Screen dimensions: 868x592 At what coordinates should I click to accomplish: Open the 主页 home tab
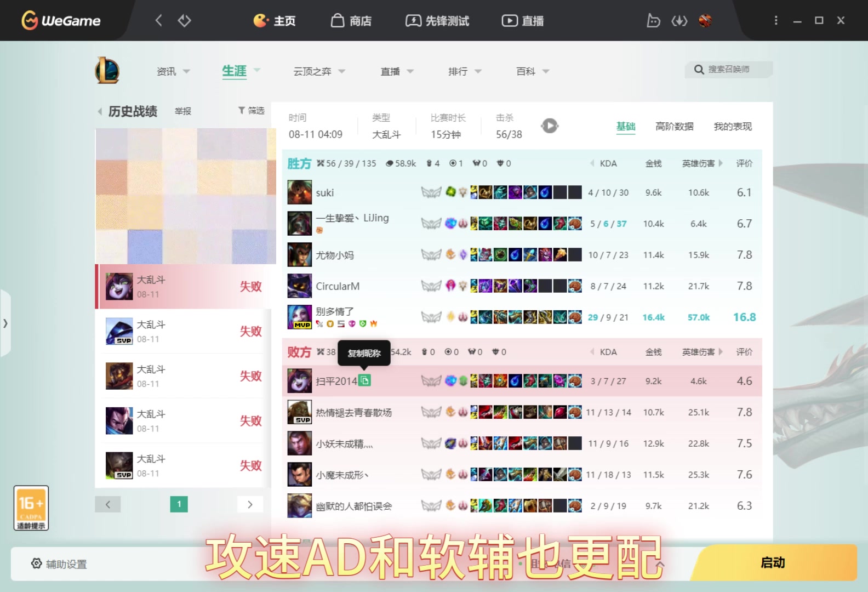(274, 21)
